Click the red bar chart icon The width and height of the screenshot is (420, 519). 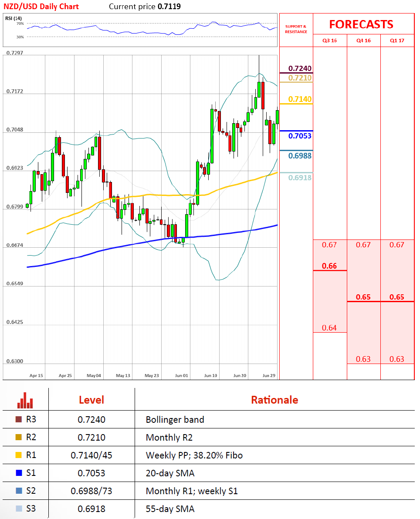[25, 401]
